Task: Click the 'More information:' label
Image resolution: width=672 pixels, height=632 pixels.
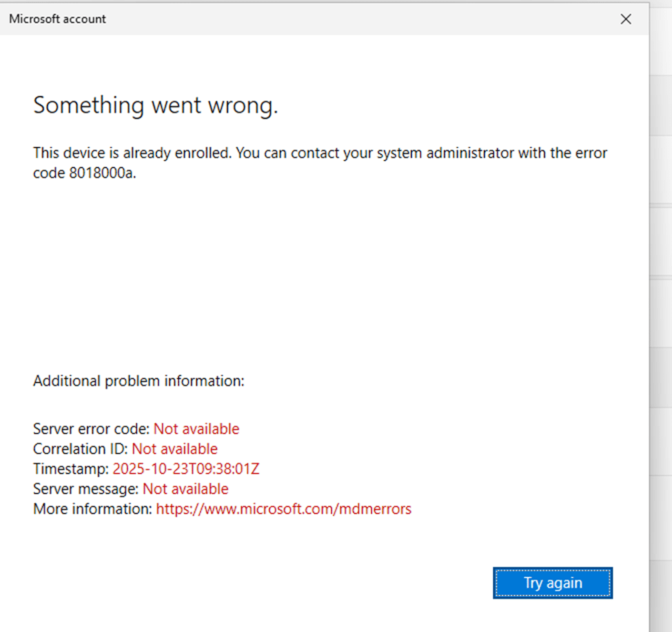Action: pos(92,509)
